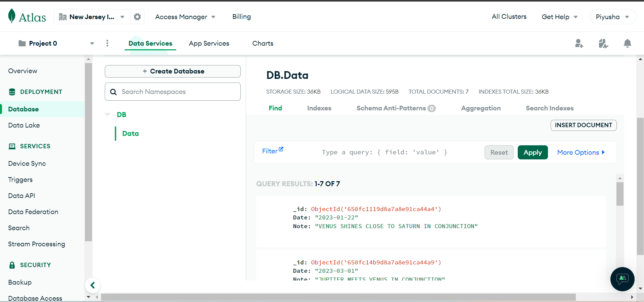Click the sidebar vertical scrollbar
The width and height of the screenshot is (644, 302).
88,152
